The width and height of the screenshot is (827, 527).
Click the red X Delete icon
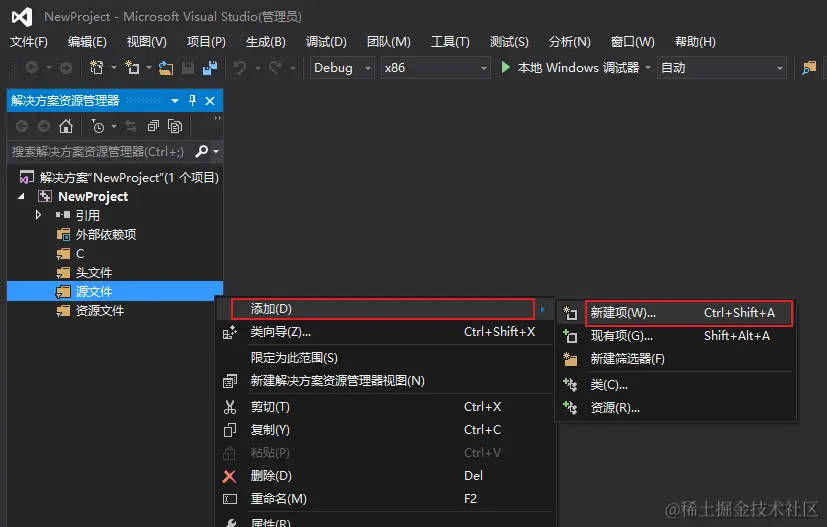(x=229, y=476)
